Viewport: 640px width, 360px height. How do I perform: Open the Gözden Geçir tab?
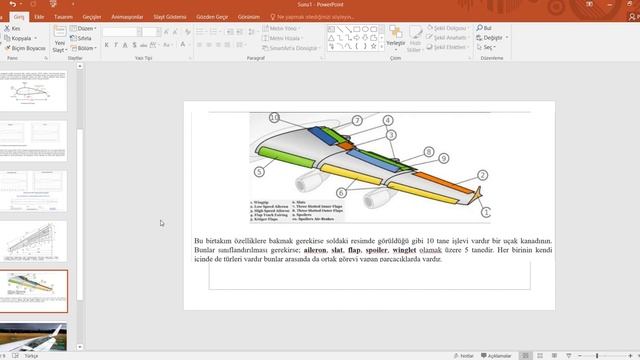click(x=212, y=17)
